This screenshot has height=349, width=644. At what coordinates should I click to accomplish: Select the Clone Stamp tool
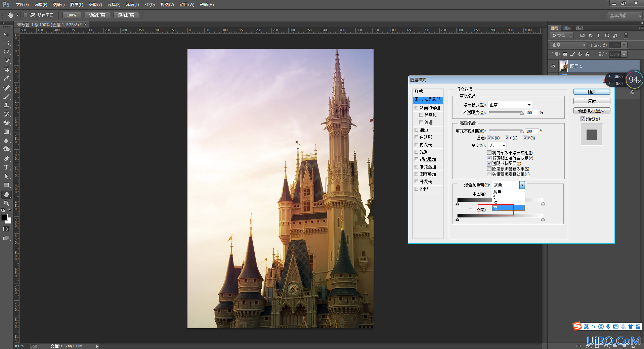point(6,105)
